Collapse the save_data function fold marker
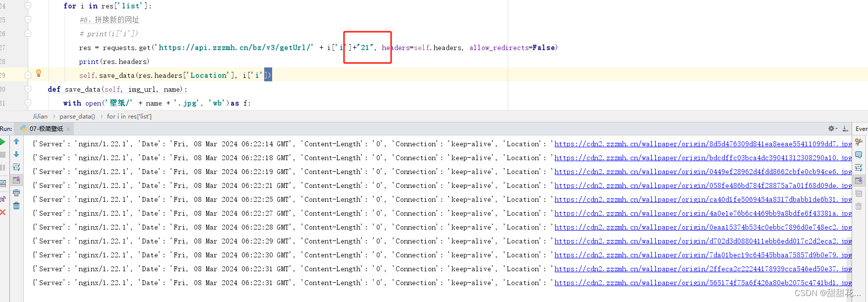This screenshot has width=868, height=302. point(28,89)
